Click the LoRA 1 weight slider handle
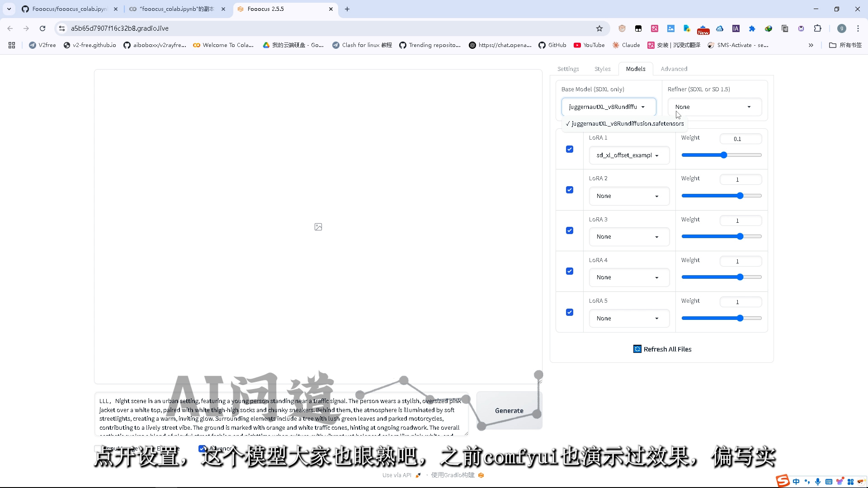This screenshot has width=868, height=488. tap(724, 155)
